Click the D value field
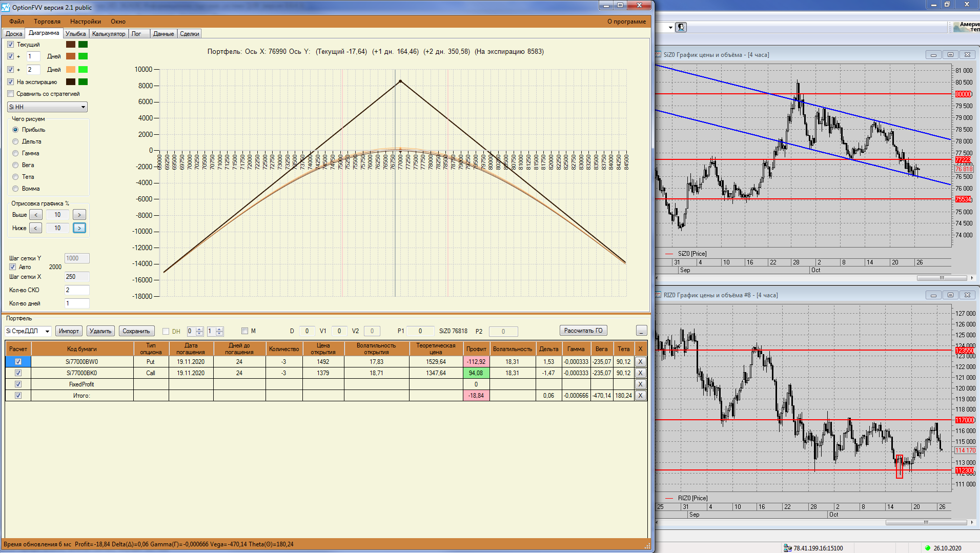The height and width of the screenshot is (553, 980). pos(307,331)
